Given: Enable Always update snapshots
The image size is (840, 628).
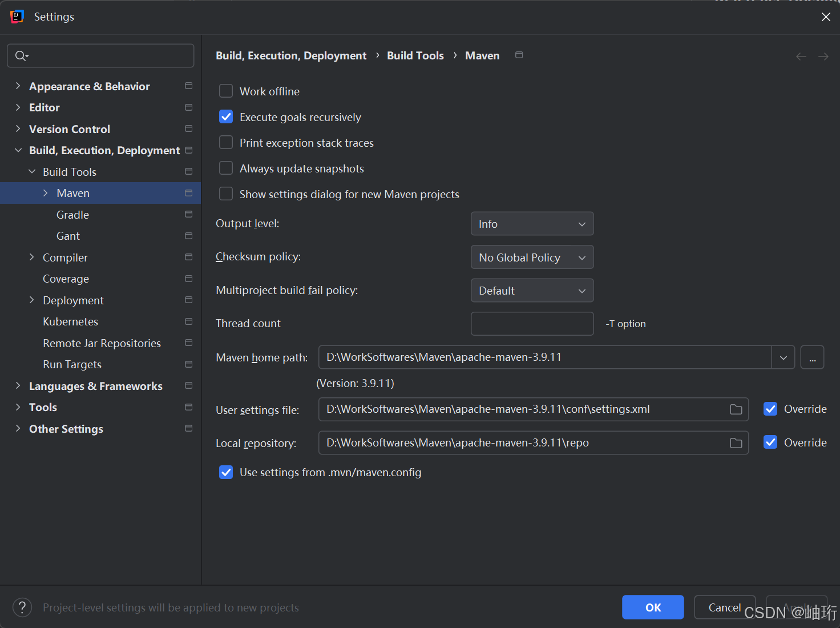Looking at the screenshot, I should click(226, 168).
